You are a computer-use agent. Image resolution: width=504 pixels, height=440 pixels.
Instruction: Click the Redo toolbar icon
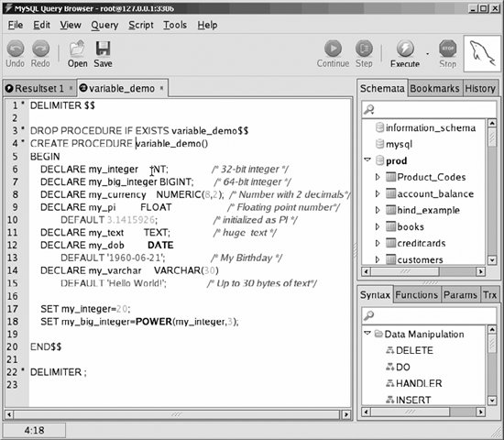[40, 49]
